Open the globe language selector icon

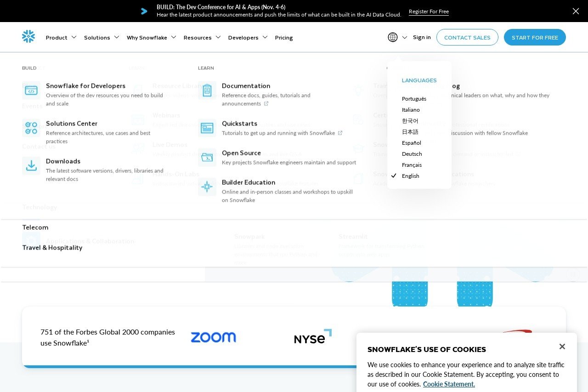point(393,37)
